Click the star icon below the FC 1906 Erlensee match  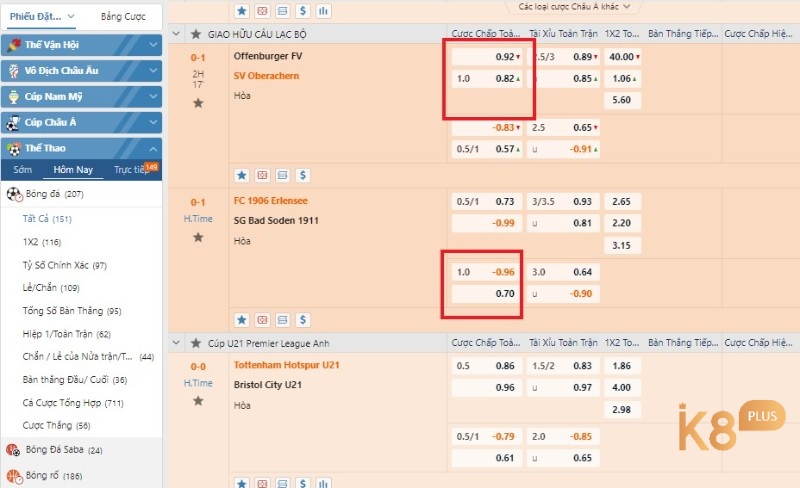point(242,320)
